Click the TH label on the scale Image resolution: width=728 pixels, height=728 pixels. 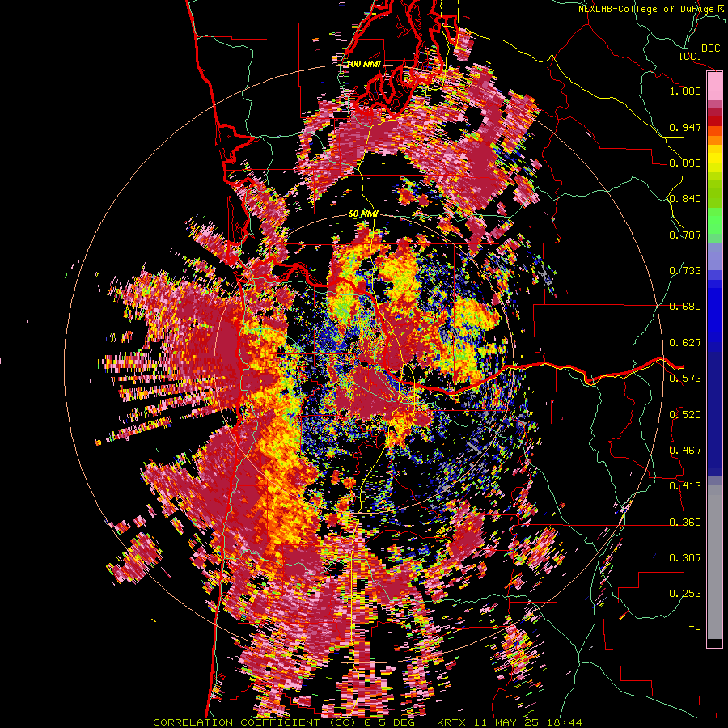pyautogui.click(x=695, y=630)
